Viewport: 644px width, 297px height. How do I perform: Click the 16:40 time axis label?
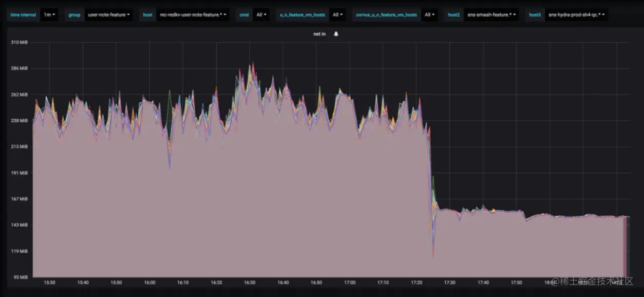tap(283, 283)
